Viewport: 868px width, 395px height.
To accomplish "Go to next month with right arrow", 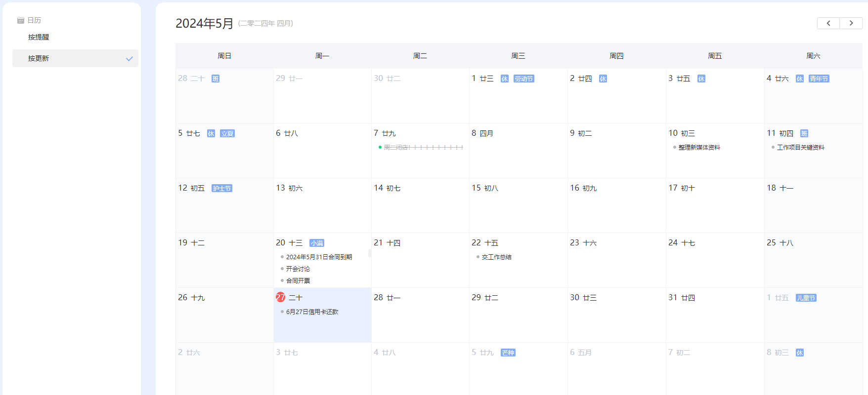I will (x=851, y=23).
